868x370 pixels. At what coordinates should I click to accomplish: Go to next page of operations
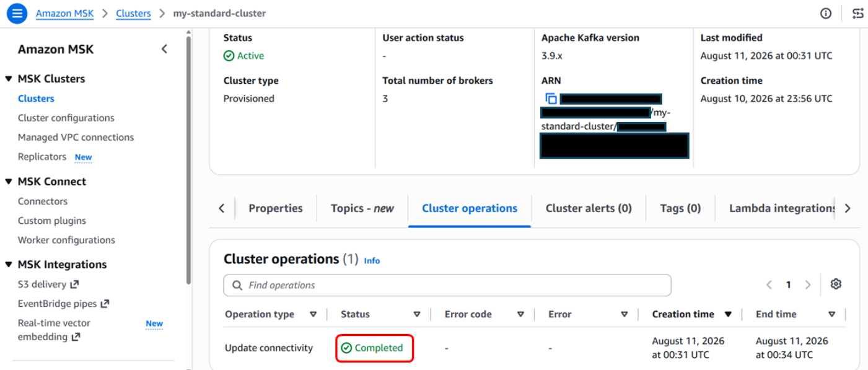808,285
